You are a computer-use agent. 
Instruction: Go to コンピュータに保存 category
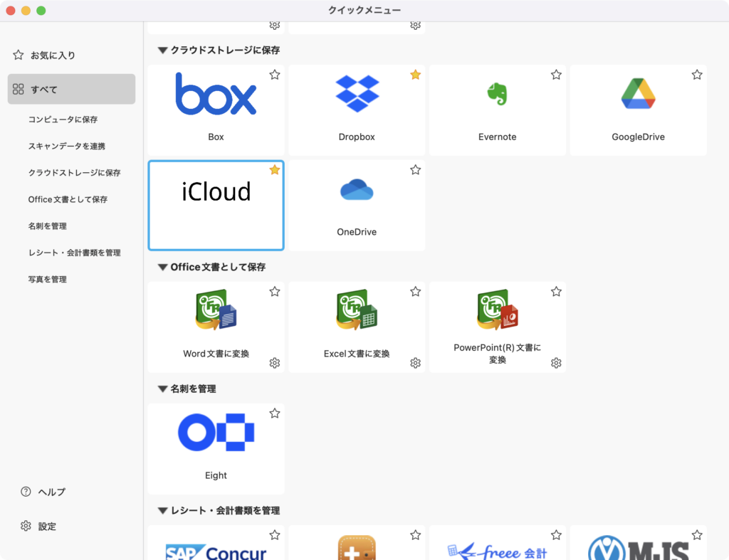tap(63, 120)
